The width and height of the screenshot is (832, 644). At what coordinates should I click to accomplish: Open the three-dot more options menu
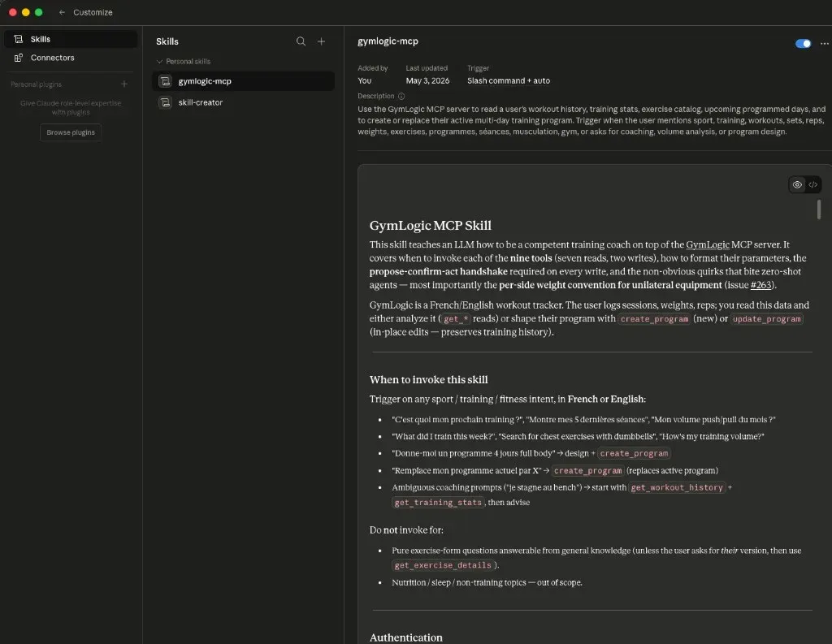(824, 44)
